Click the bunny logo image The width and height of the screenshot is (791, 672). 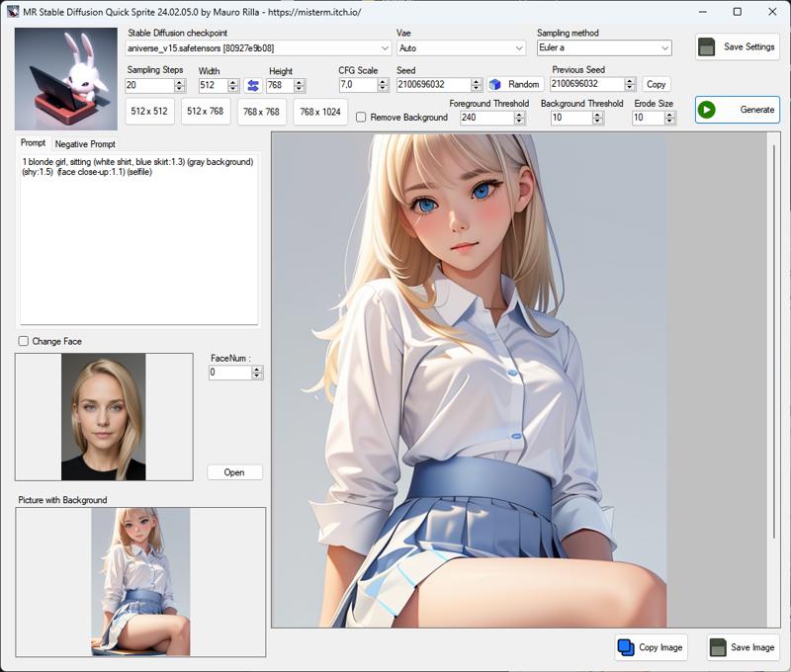[66, 79]
